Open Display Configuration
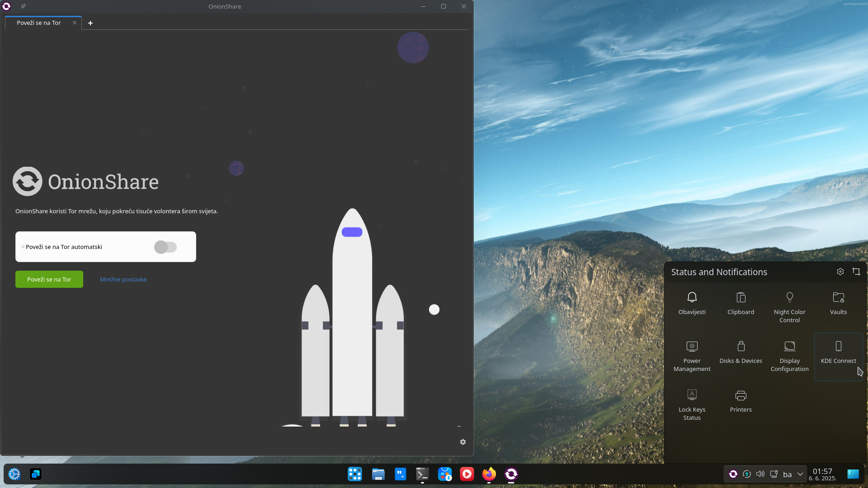Image resolution: width=868 pixels, height=488 pixels. [x=790, y=357]
